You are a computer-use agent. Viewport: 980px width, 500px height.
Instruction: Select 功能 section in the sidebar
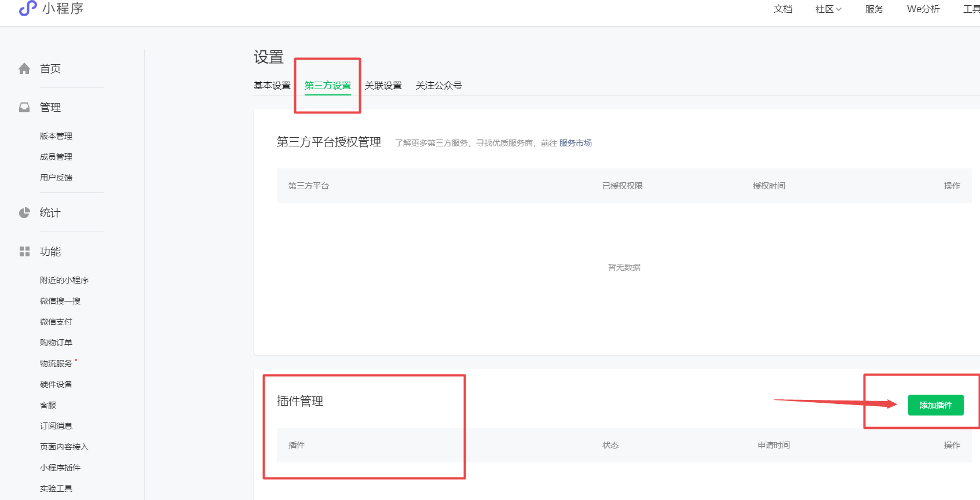pos(50,252)
